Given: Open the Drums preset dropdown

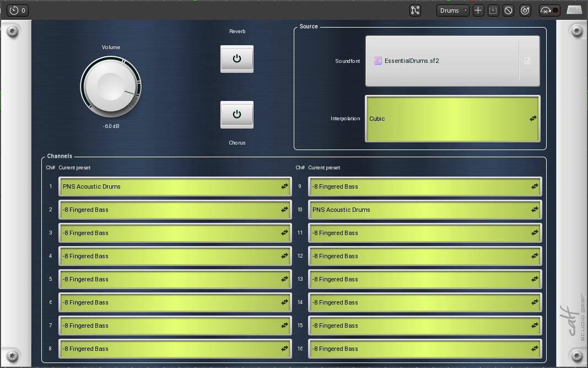Looking at the screenshot, I should click(453, 10).
